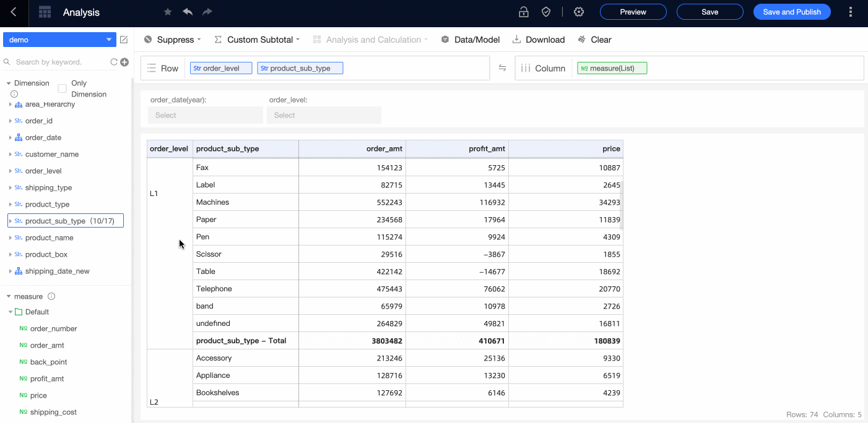Open settings gear icon
868x423 pixels.
(579, 12)
